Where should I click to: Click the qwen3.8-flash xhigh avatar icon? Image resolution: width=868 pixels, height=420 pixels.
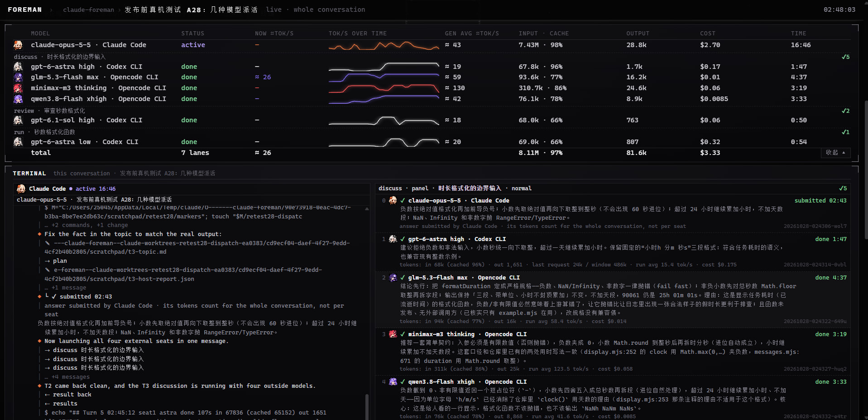[18, 99]
